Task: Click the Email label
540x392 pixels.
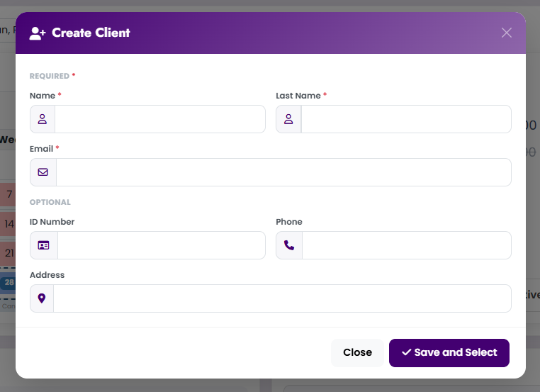Action: tap(41, 149)
